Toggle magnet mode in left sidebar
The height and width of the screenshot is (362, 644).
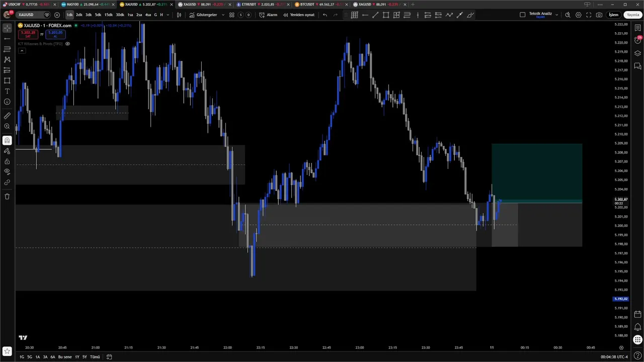[x=7, y=141]
